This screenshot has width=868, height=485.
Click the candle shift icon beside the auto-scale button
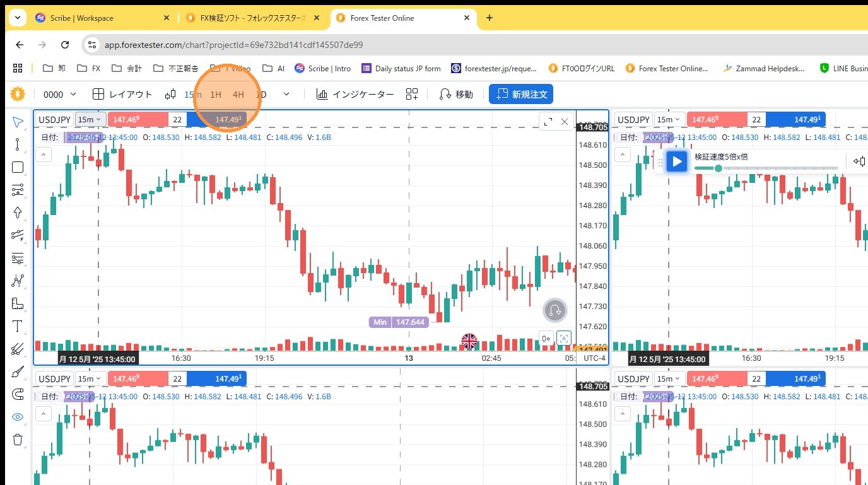(547, 339)
